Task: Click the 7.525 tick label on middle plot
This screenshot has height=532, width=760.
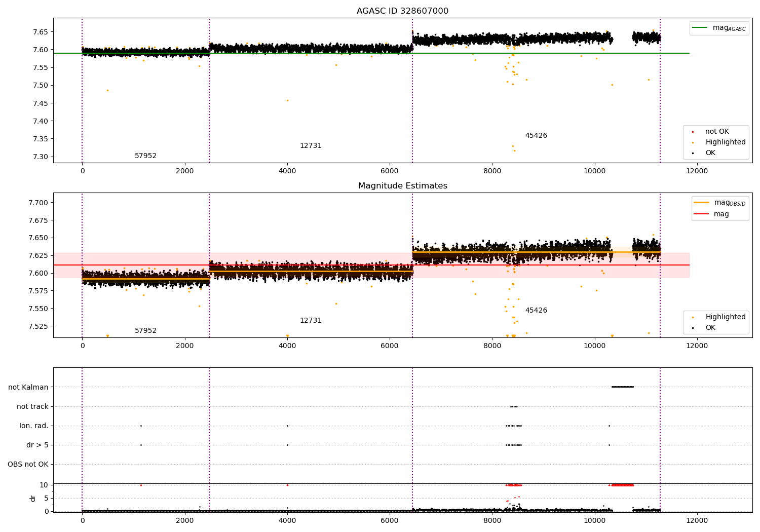Action: 38,326
